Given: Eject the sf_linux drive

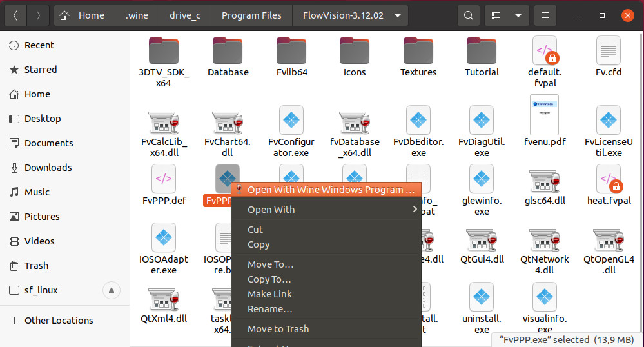Looking at the screenshot, I should click(x=112, y=290).
